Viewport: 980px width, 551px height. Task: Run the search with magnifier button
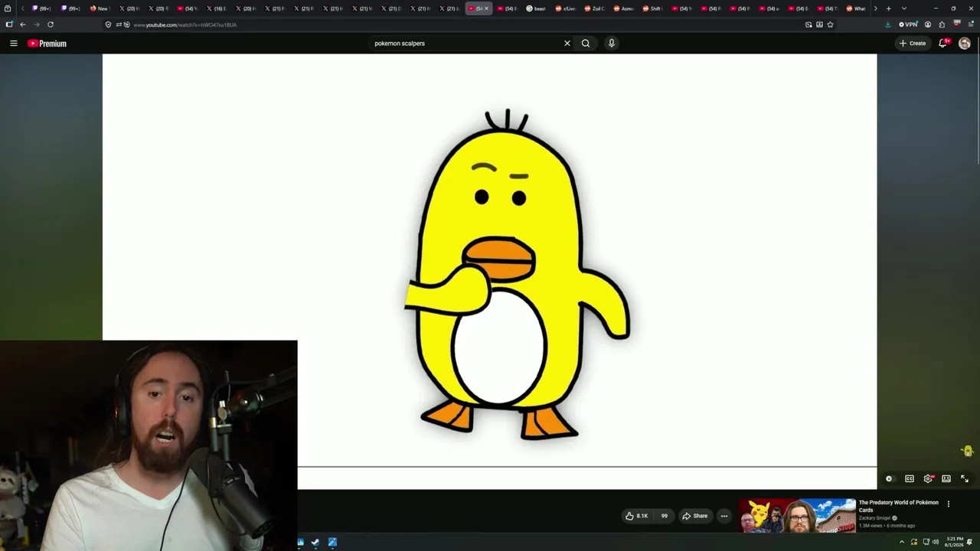coord(586,44)
